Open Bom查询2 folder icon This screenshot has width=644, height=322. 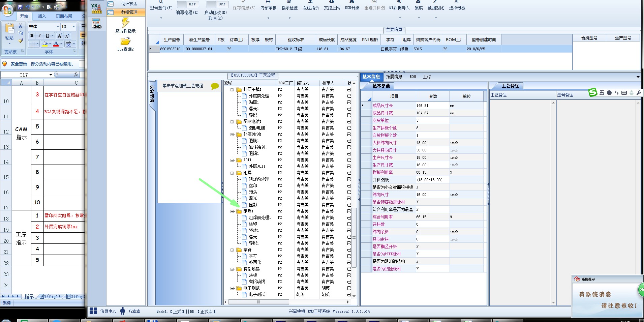(x=125, y=41)
